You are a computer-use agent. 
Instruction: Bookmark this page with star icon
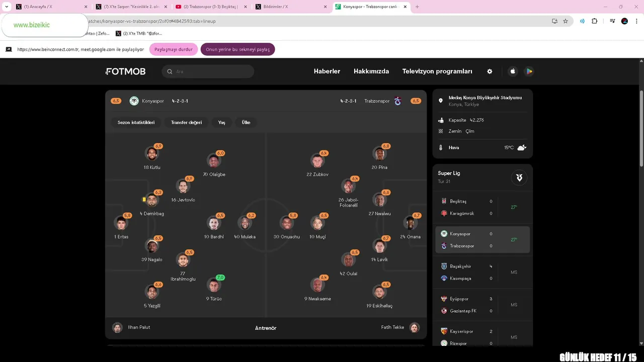pyautogui.click(x=566, y=21)
